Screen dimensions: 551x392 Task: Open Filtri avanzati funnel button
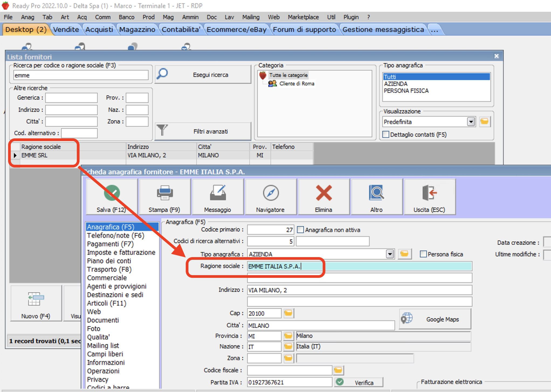203,131
